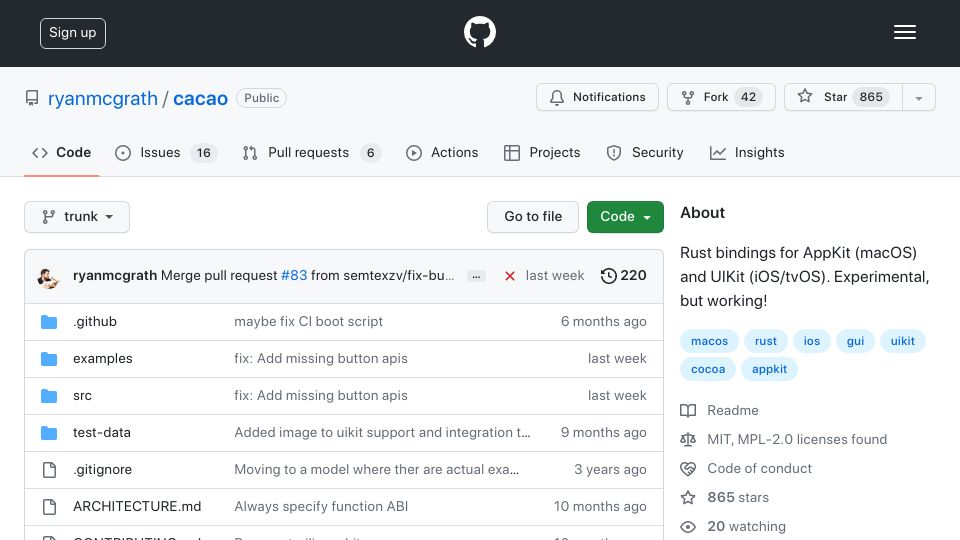960x540 pixels.
Task: Select the macos topic tag
Action: 709,341
